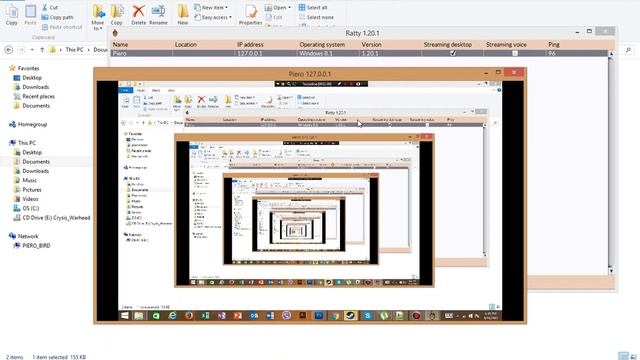The width and height of the screenshot is (640, 360).
Task: Select This PC in navigation pane
Action: [x=23, y=142]
